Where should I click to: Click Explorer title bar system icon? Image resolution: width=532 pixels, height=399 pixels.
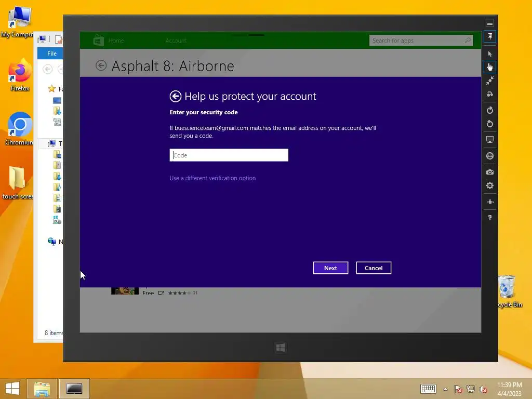(42, 39)
